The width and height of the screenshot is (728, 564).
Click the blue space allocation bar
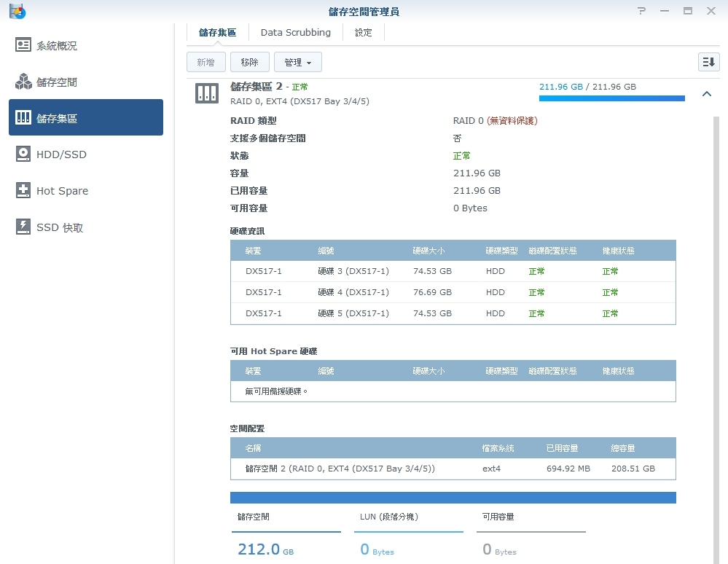[453, 498]
